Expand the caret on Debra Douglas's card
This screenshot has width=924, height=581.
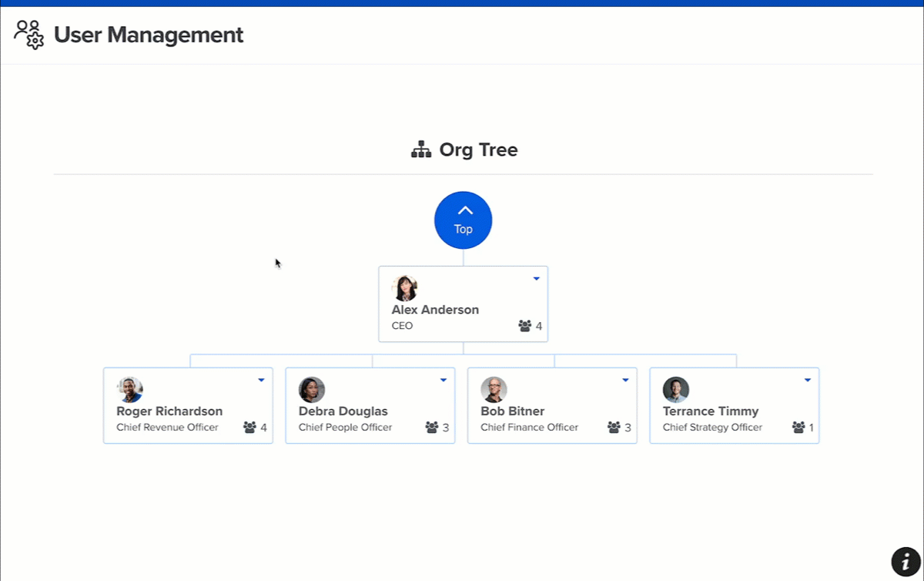click(443, 379)
